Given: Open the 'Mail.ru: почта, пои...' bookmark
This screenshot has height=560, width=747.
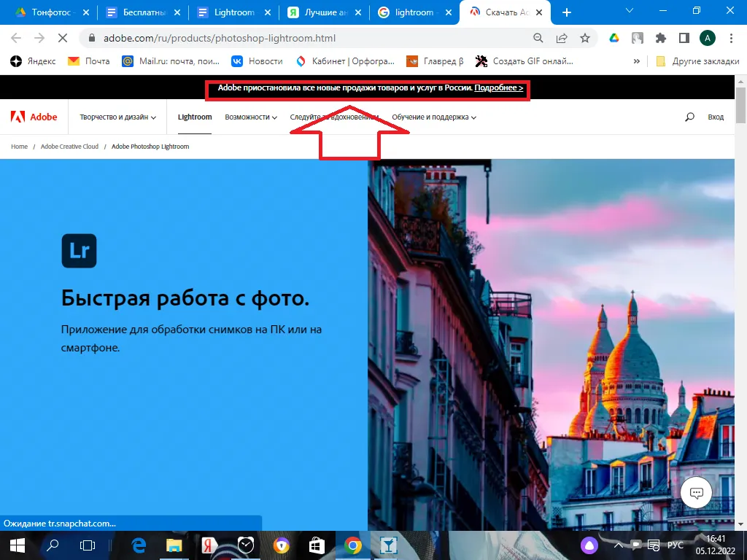Looking at the screenshot, I should 171,61.
